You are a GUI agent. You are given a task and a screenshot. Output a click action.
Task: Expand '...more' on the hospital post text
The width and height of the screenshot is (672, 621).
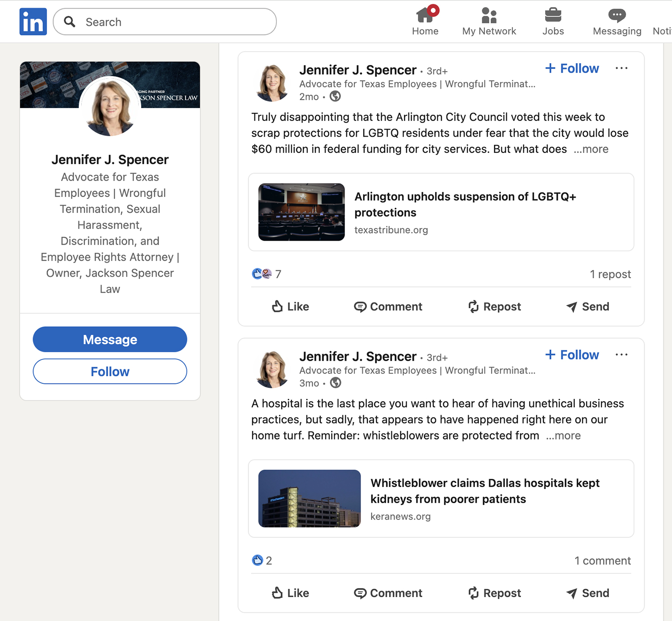[x=563, y=436]
